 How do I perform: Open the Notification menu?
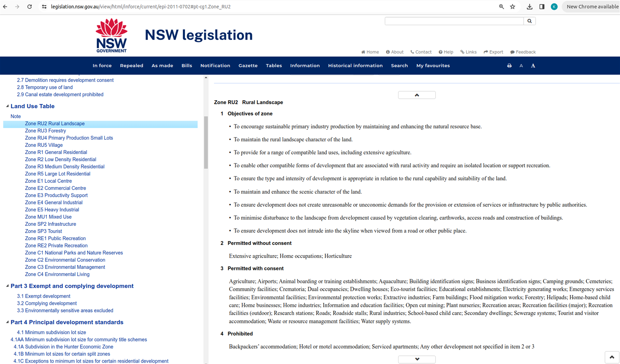click(215, 66)
